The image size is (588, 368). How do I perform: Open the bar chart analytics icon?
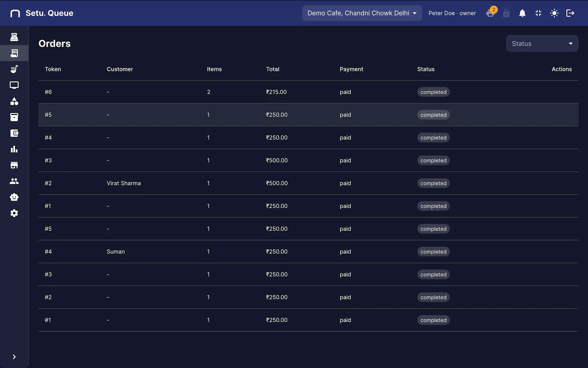(x=14, y=149)
